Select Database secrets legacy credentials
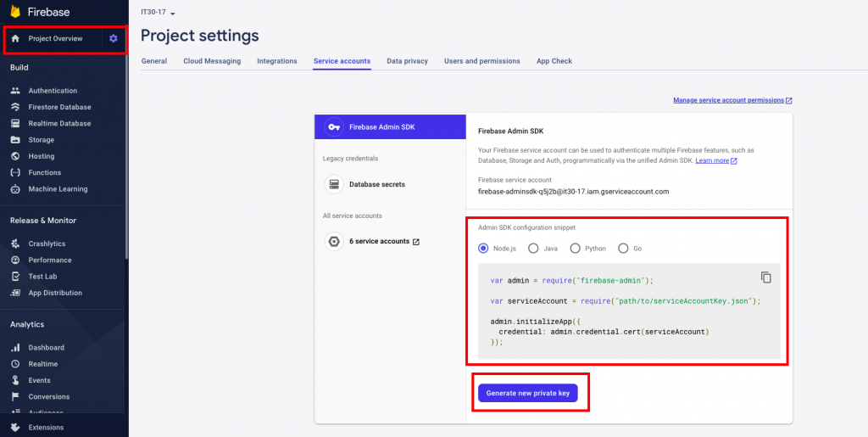 pos(377,184)
